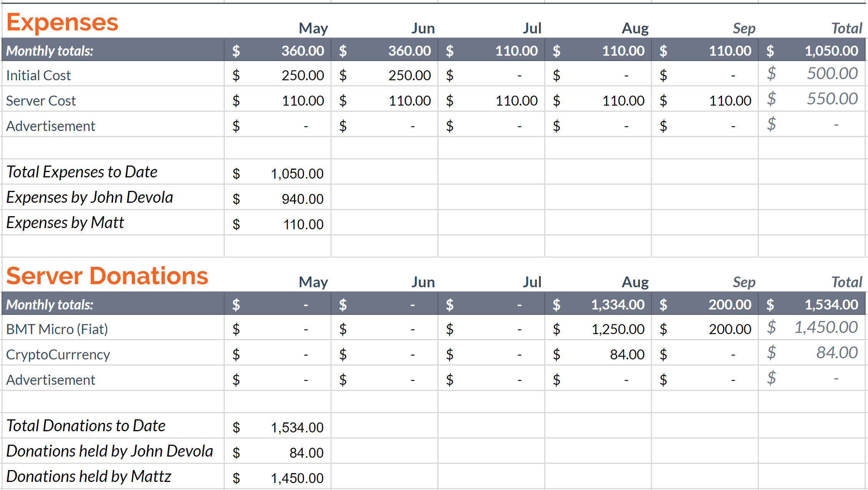Click the Expenses section heading
This screenshot has height=490, width=868.
[62, 22]
